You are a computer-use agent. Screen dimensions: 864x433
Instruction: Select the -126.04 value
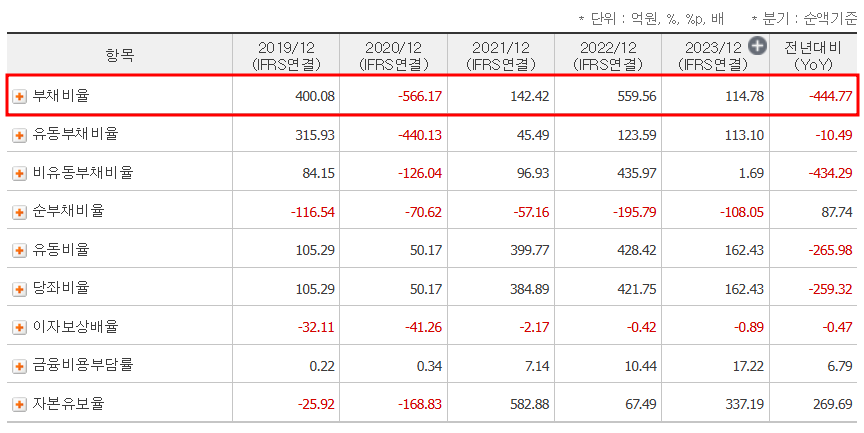pos(419,174)
